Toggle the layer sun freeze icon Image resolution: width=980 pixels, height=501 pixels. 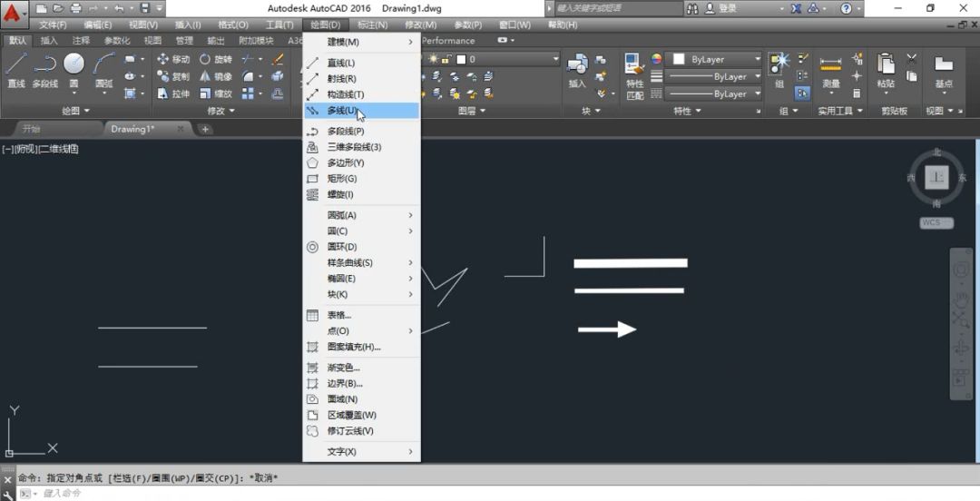(433, 59)
